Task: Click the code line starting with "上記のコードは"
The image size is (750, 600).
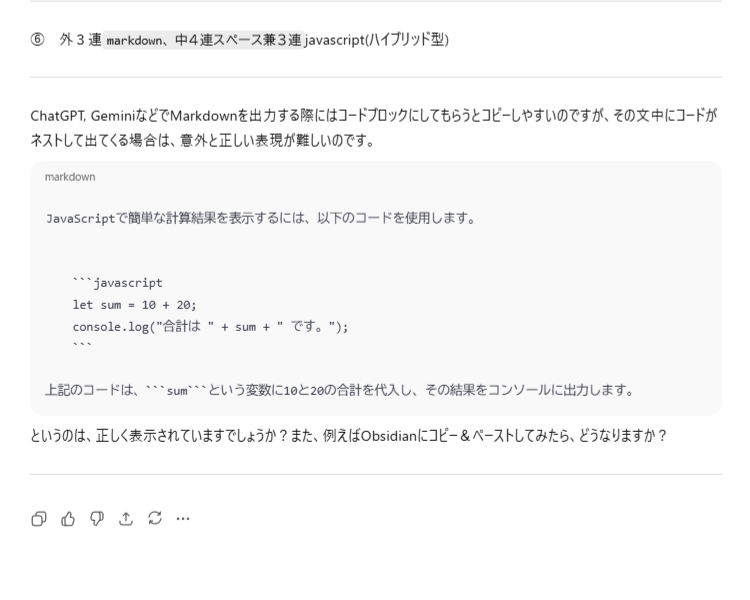Action: coord(340,388)
